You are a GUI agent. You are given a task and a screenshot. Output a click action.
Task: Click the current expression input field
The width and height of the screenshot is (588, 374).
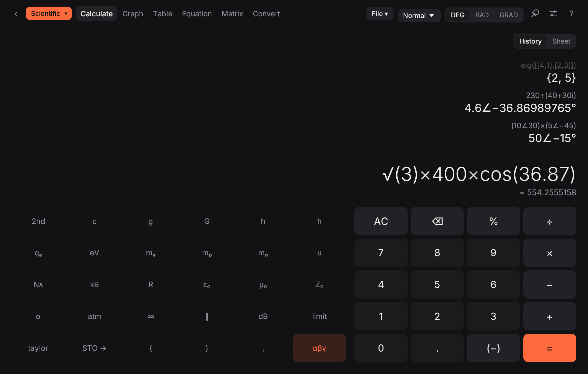pyautogui.click(x=479, y=174)
